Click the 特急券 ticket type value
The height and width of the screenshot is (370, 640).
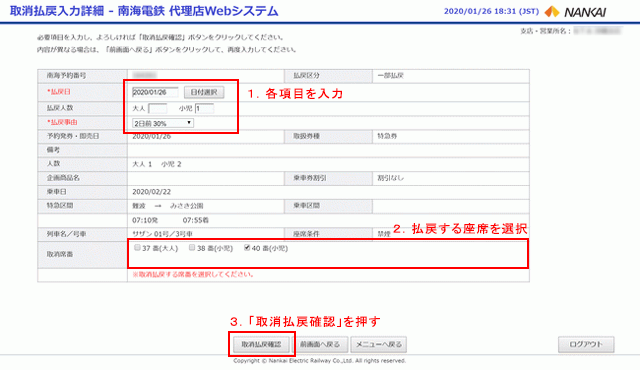coord(387,136)
